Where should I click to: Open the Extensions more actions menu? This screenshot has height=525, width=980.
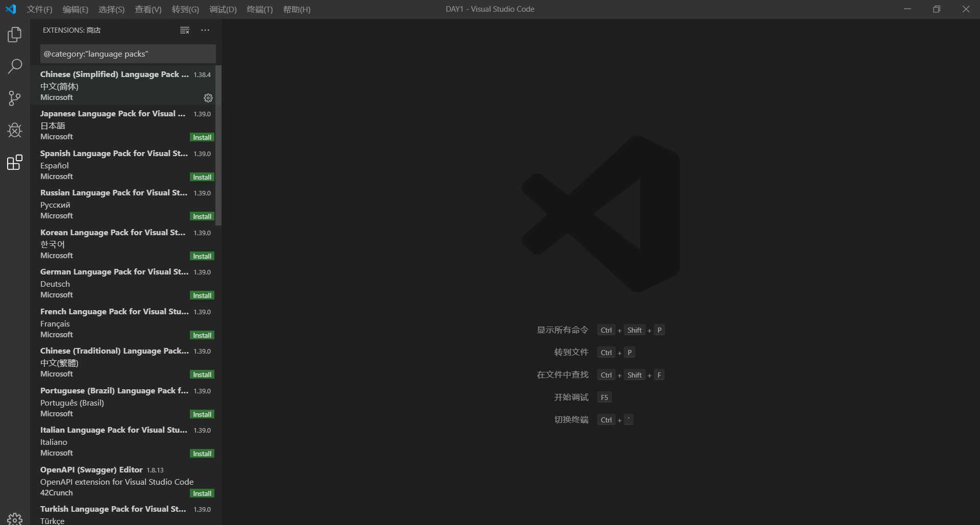pos(205,30)
